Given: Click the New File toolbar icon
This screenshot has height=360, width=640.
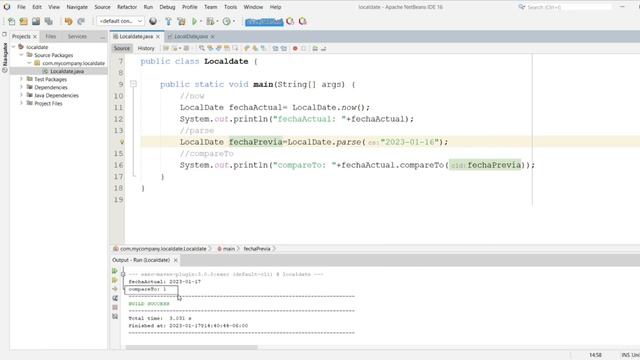Looking at the screenshot, I should click(11, 21).
